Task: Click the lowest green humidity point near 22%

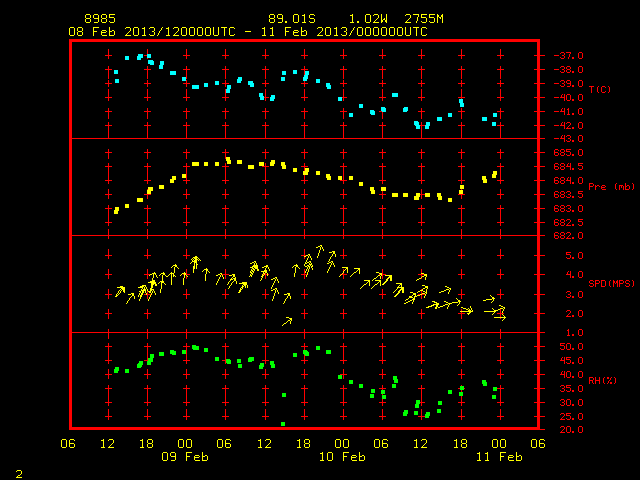Action: coord(283,424)
